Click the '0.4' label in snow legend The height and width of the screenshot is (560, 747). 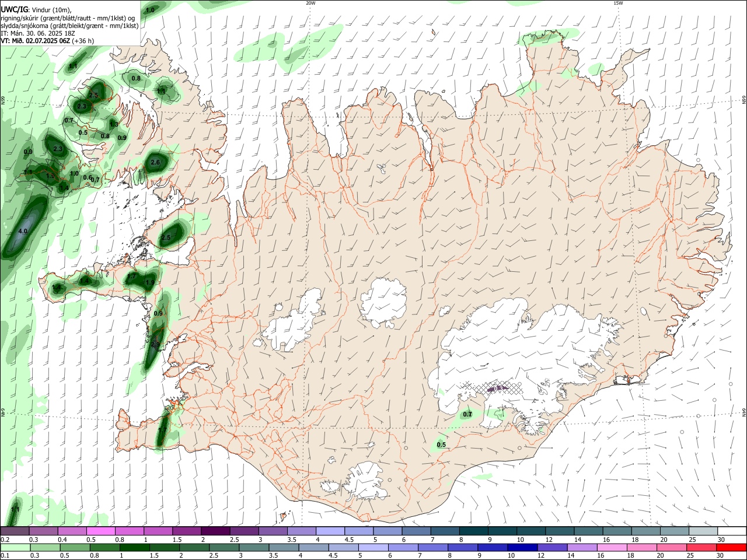[62, 540]
